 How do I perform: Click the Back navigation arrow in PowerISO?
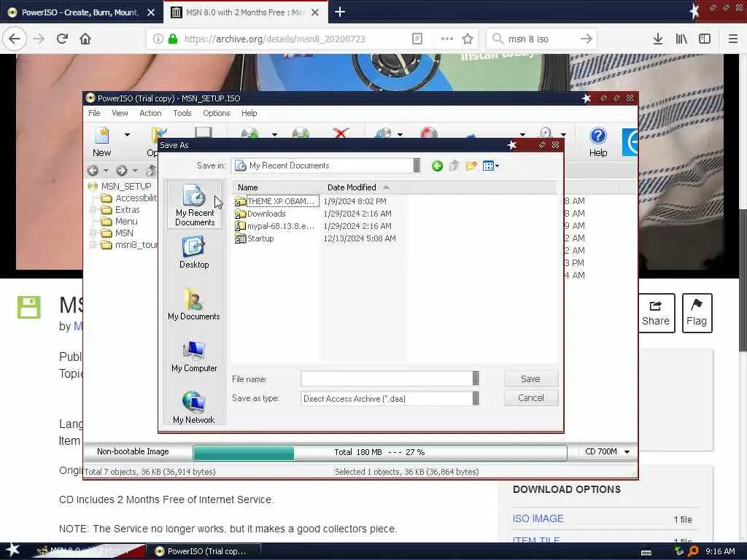93,171
